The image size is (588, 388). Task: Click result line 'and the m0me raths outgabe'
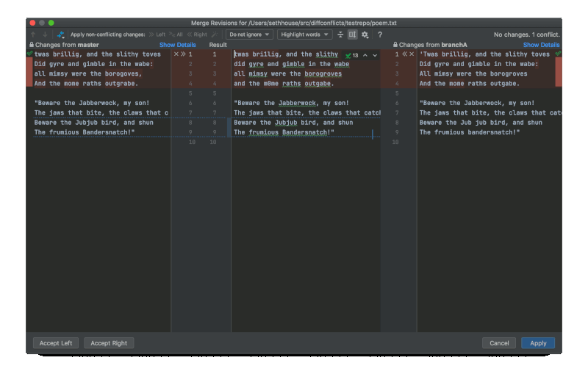pos(284,84)
